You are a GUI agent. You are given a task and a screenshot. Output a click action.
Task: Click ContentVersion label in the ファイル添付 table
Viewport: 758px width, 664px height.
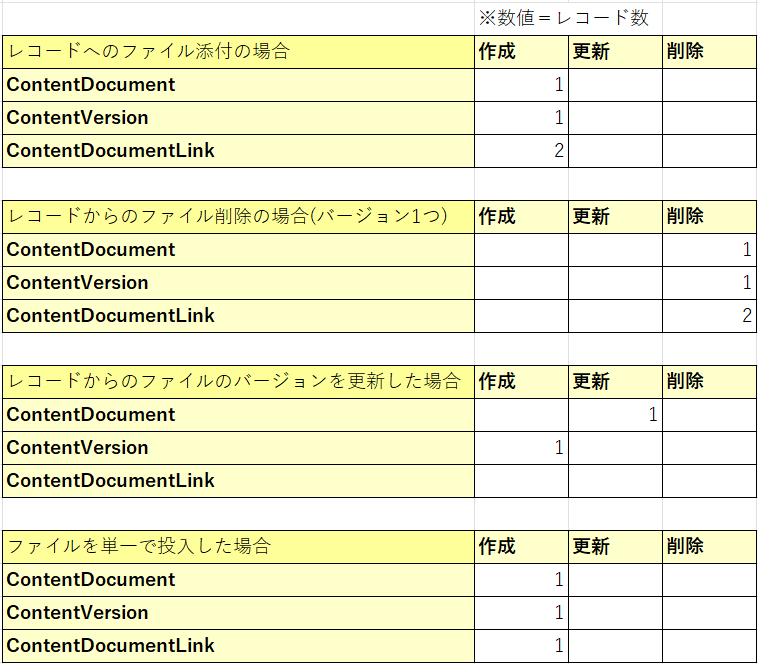(x=239, y=118)
